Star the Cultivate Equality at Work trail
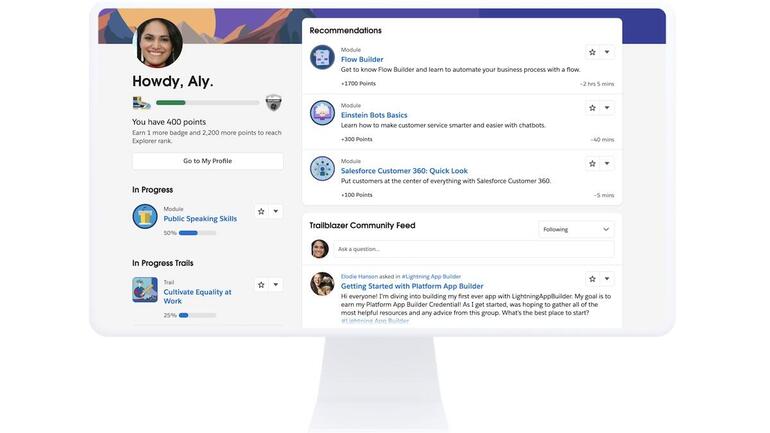The height and width of the screenshot is (433, 770). coord(261,285)
